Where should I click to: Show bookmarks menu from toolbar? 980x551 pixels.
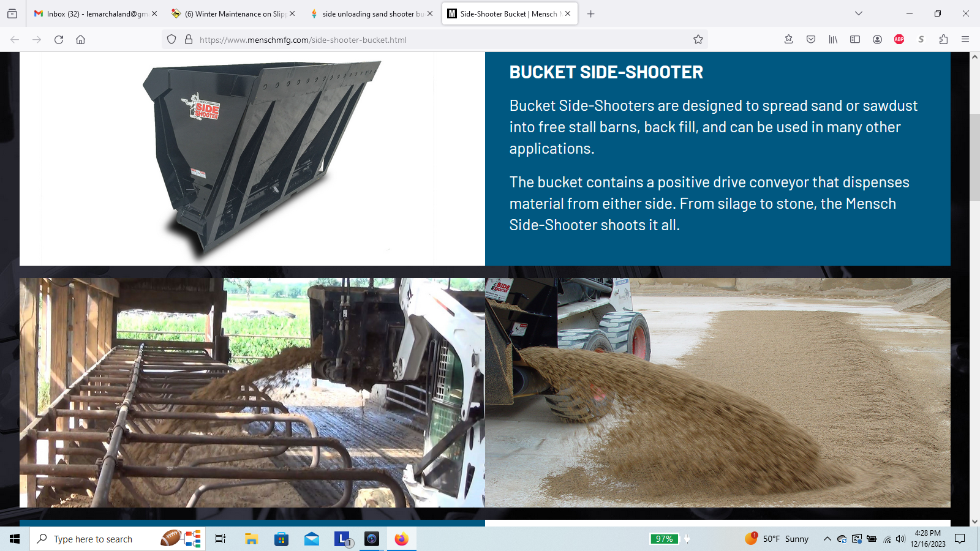[x=788, y=40]
